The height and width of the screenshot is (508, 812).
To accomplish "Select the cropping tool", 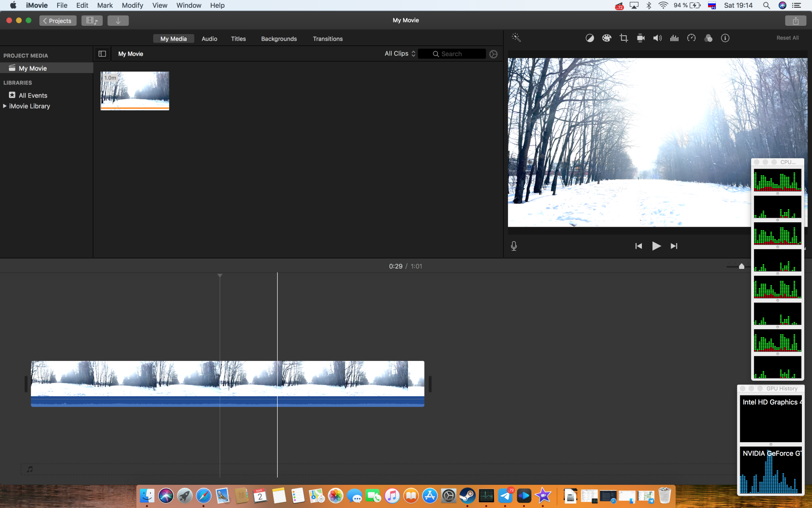I will coord(624,38).
